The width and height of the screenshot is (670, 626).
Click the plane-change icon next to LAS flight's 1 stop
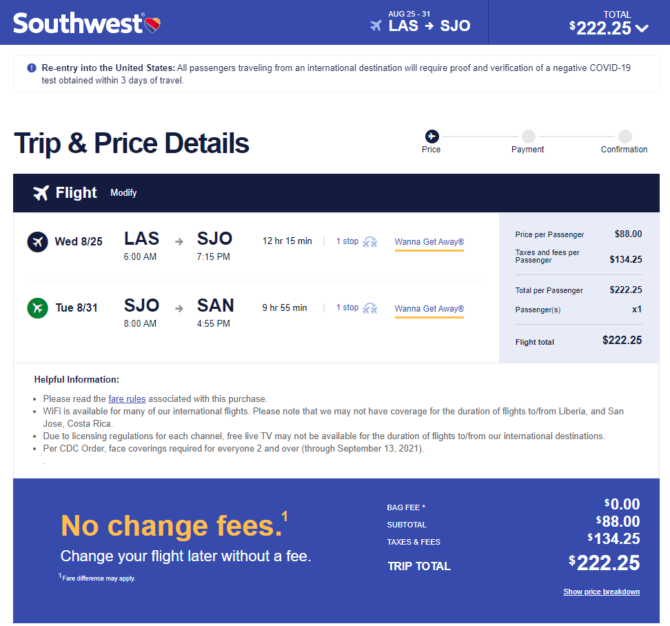pos(370,242)
